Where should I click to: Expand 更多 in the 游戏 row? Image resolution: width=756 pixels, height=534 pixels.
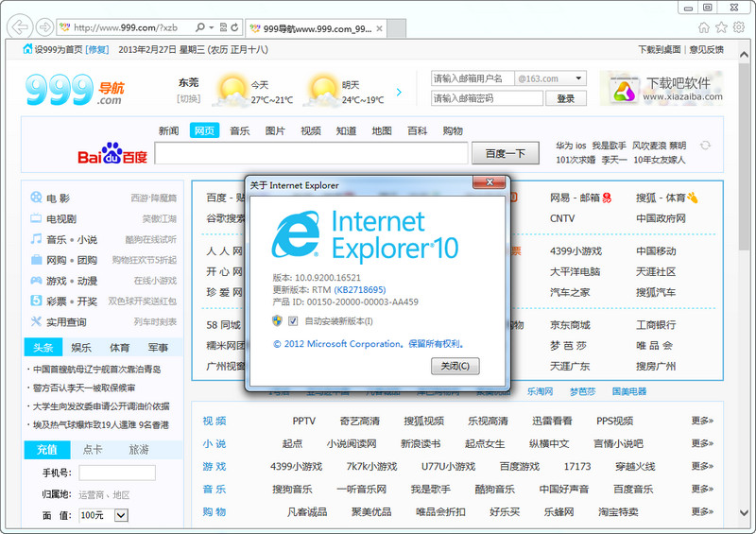coord(702,466)
